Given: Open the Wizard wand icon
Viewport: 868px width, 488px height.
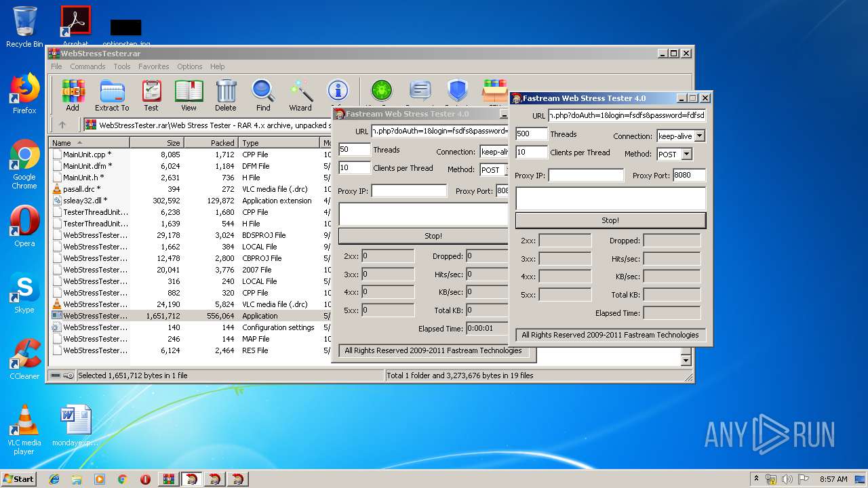Looking at the screenshot, I should pos(300,95).
